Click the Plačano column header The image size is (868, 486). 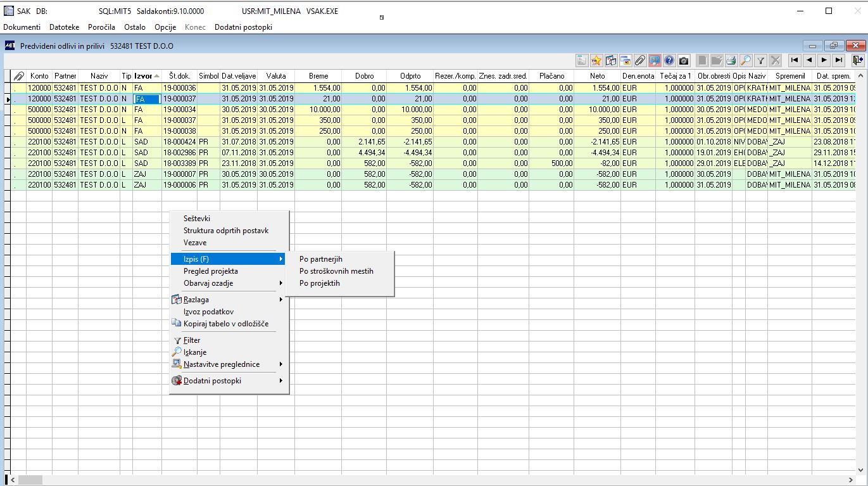pyautogui.click(x=551, y=76)
